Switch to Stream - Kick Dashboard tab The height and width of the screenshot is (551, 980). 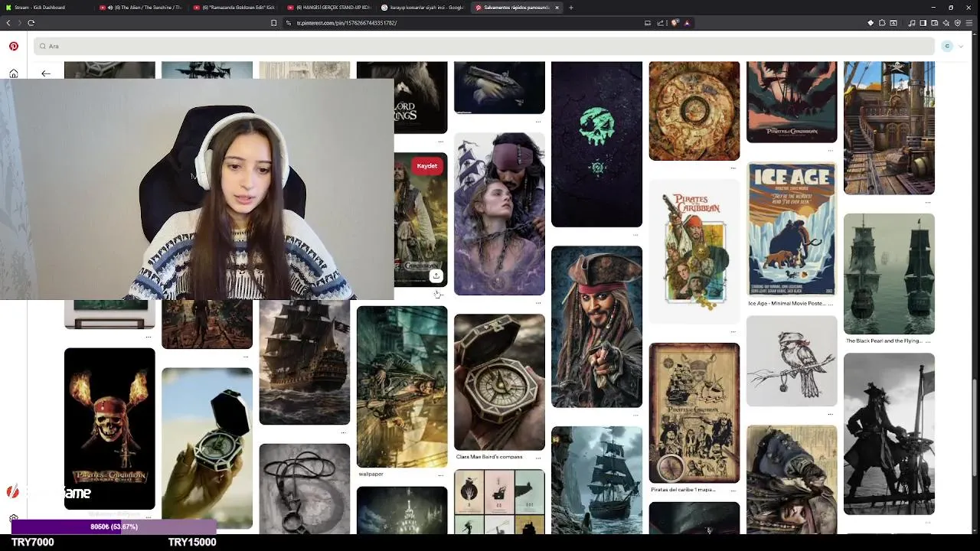pyautogui.click(x=46, y=8)
